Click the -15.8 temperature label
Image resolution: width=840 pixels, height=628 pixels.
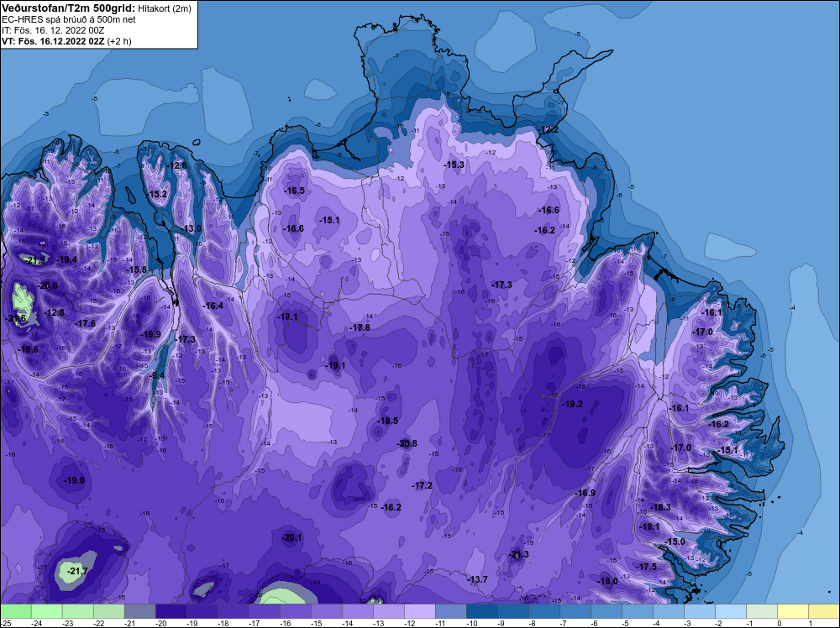pyautogui.click(x=136, y=270)
